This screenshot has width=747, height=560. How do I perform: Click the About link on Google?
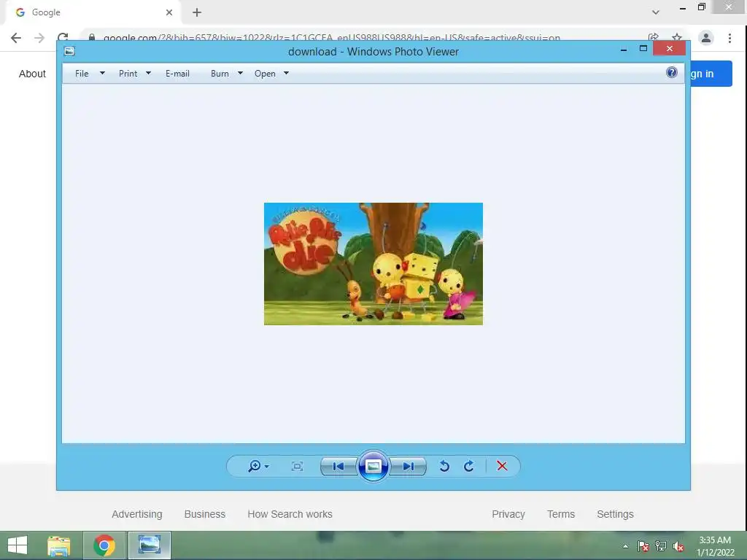click(x=32, y=74)
